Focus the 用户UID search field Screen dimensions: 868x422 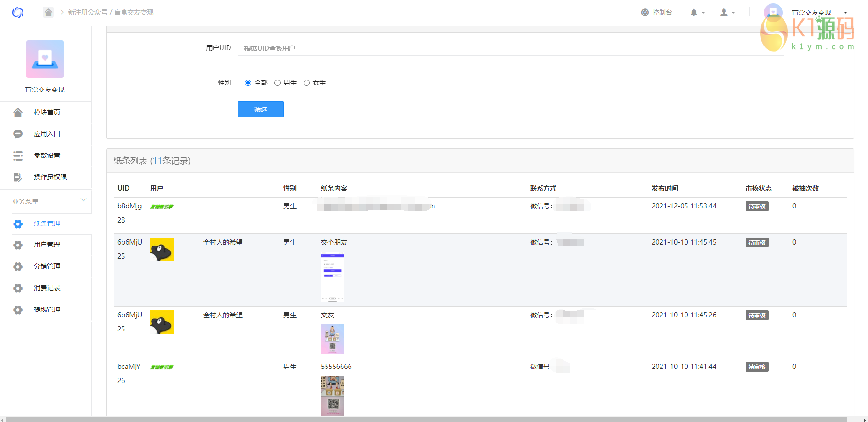[x=511, y=48]
